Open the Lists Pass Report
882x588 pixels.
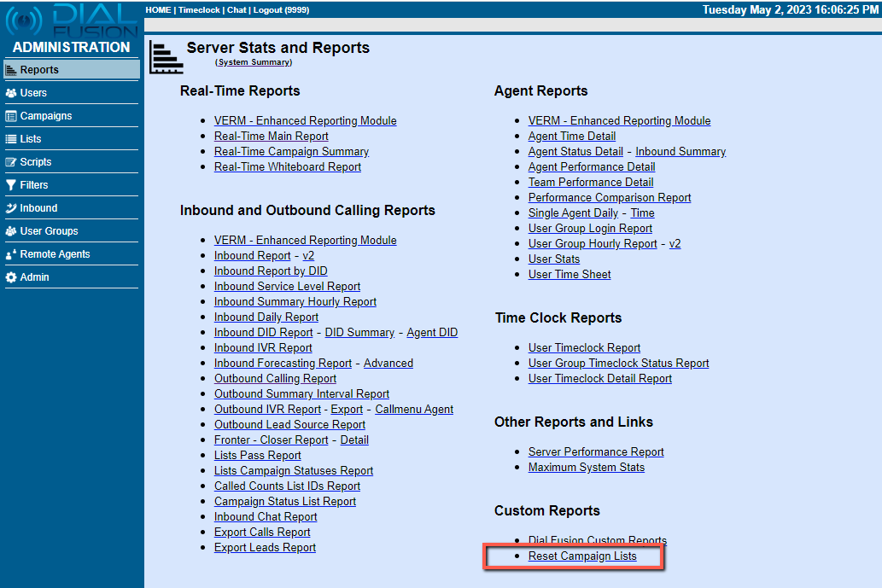(258, 456)
